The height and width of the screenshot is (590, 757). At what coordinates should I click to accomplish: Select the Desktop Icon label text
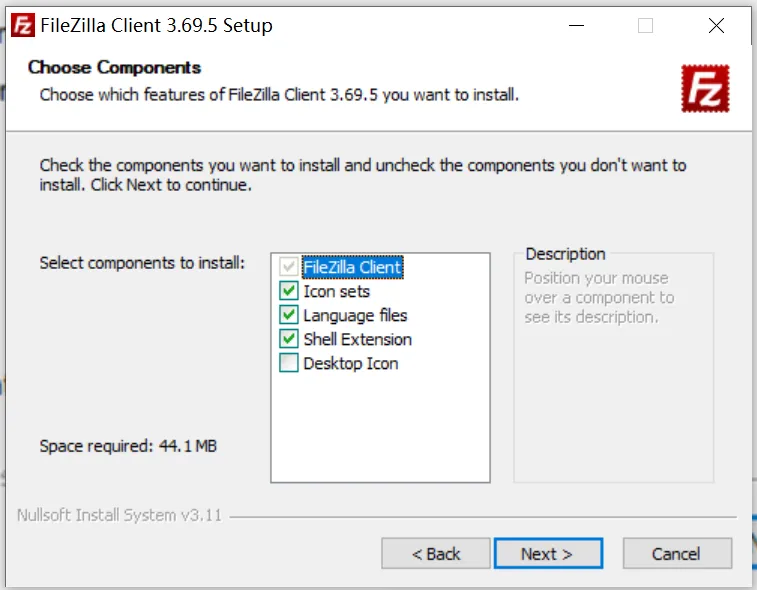coord(350,363)
